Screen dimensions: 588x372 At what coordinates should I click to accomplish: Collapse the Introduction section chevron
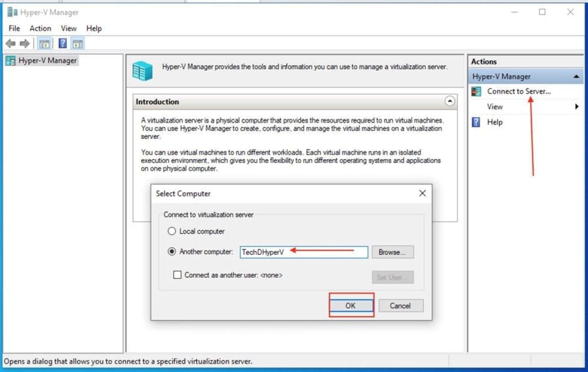pyautogui.click(x=449, y=102)
